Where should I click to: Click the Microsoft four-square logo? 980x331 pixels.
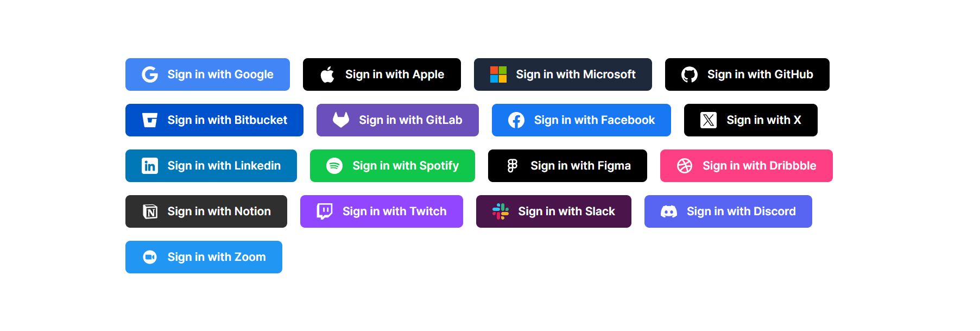[x=498, y=74]
